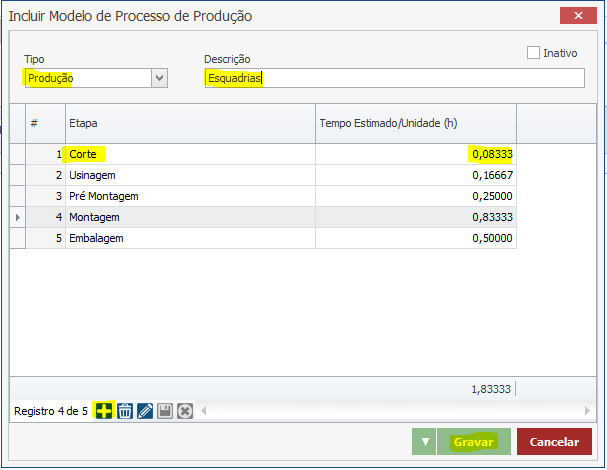Click the add record plus icon

coord(104,411)
